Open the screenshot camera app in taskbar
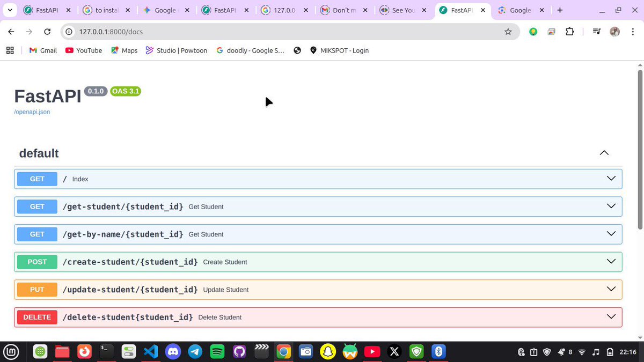The height and width of the screenshot is (362, 644). click(305, 352)
